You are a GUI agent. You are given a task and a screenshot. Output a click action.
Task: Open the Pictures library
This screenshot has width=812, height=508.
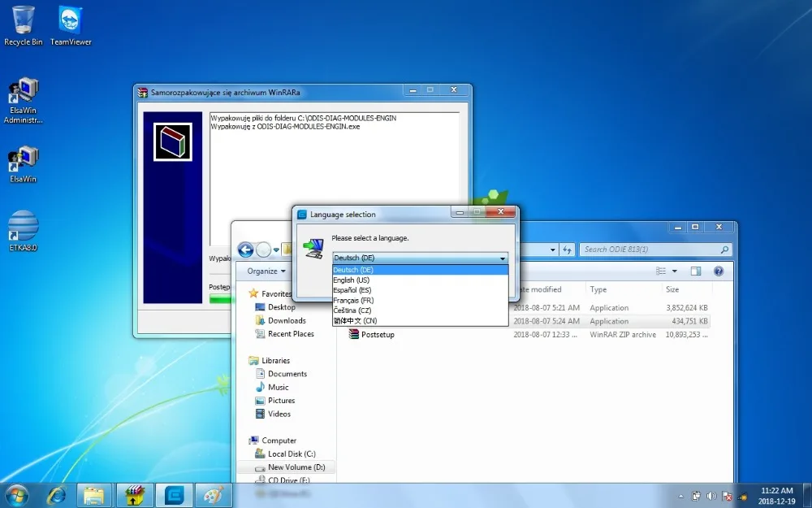[x=281, y=401]
